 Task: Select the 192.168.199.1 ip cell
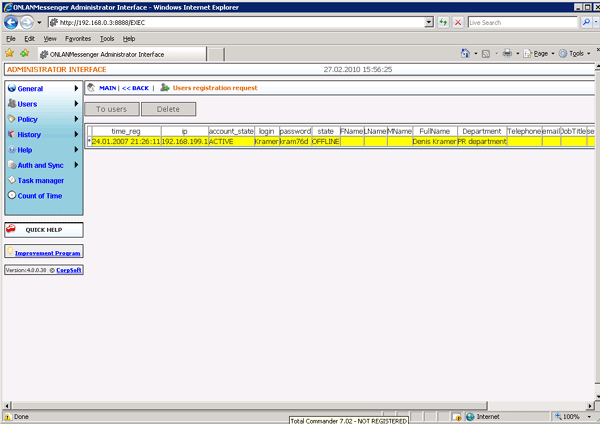pos(184,142)
